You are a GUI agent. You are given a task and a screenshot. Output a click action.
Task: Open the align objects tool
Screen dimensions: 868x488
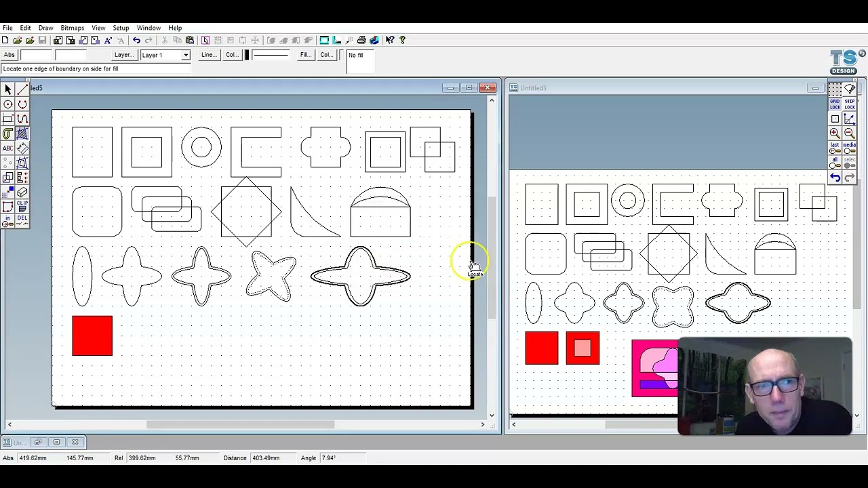[22, 178]
